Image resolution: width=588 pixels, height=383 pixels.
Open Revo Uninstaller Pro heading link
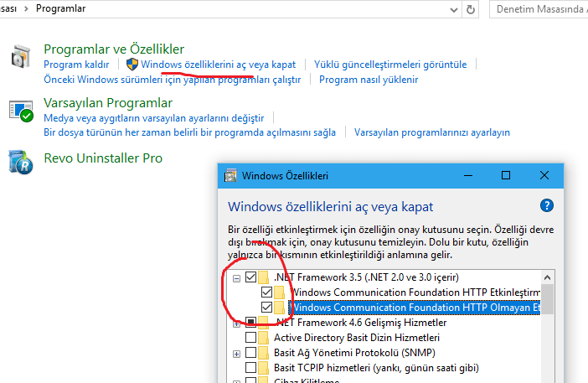point(103,158)
